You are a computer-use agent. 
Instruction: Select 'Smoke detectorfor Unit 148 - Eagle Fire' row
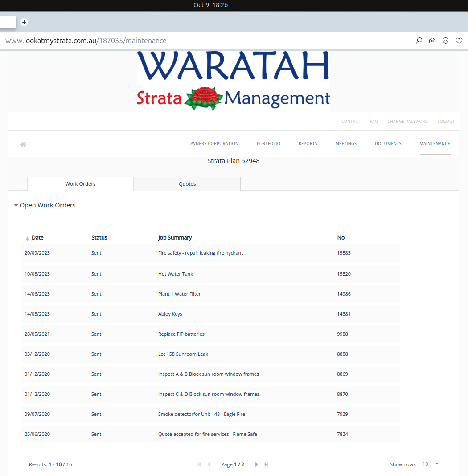[210, 414]
